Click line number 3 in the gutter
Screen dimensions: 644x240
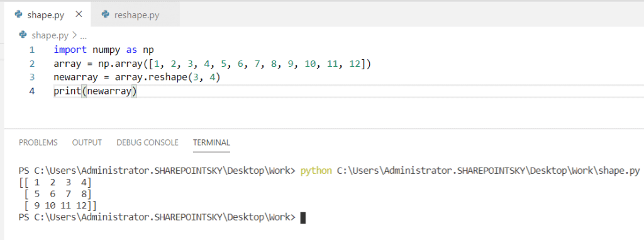(32, 77)
